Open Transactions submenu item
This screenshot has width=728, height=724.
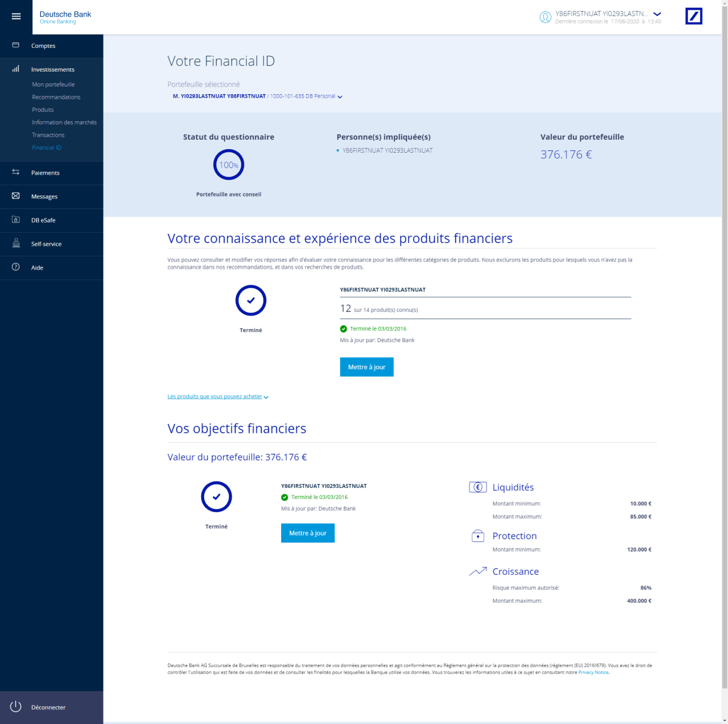click(48, 135)
